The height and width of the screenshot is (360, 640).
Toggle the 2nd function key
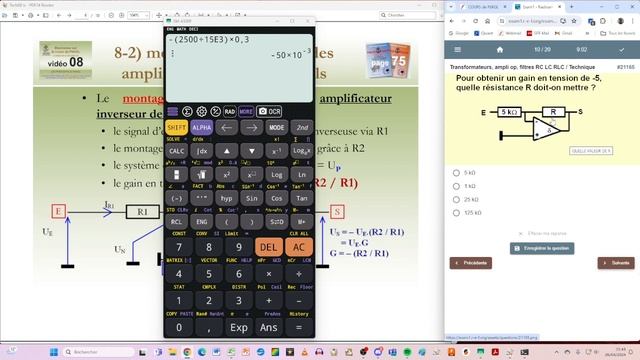click(x=302, y=128)
